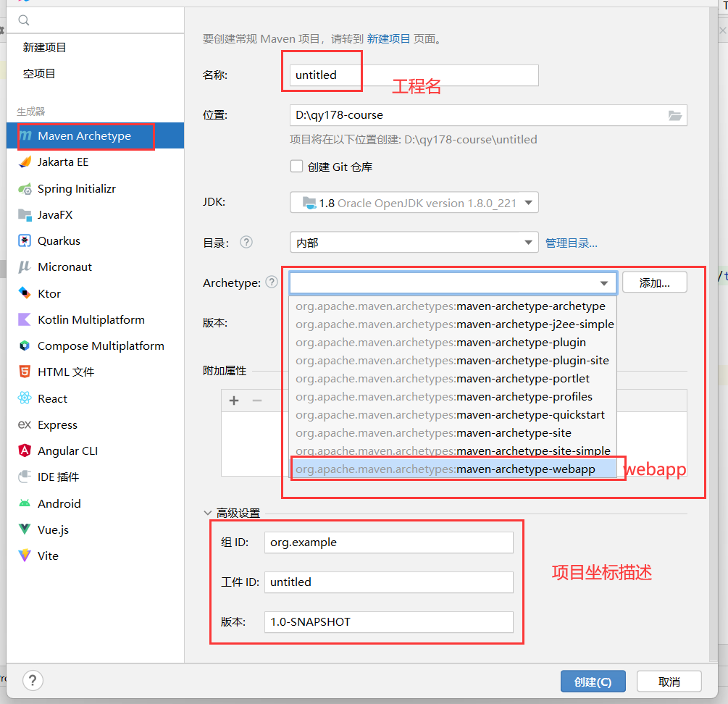This screenshot has width=728, height=704.
Task: Choose maven-archetype-plugin-site option
Action: tap(453, 361)
